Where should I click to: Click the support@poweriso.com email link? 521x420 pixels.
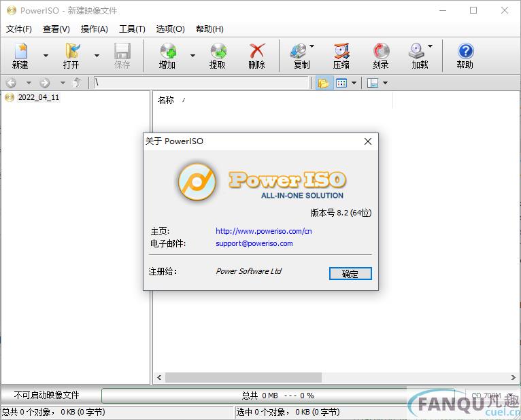[254, 243]
